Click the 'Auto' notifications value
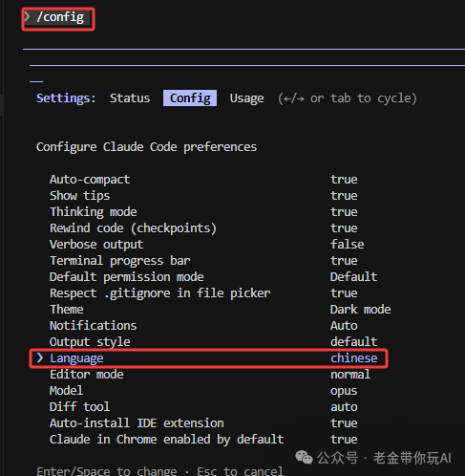 click(344, 326)
